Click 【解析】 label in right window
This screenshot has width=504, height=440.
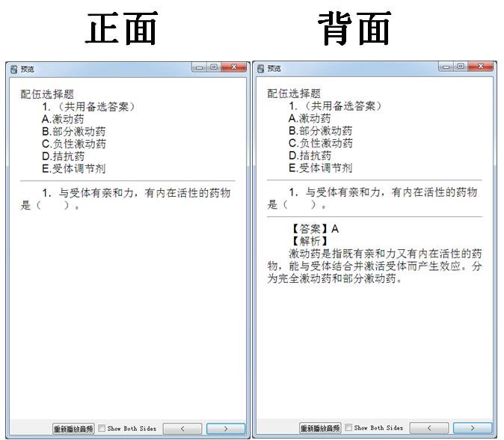point(310,241)
